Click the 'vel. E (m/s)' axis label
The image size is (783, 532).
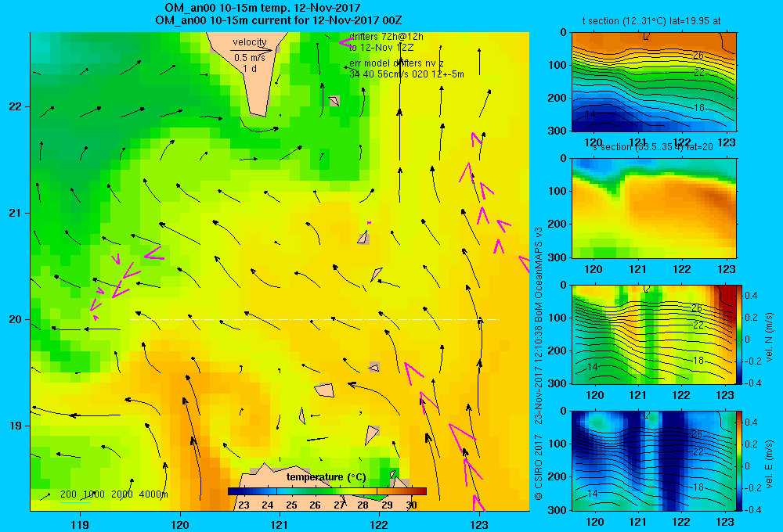coord(769,464)
